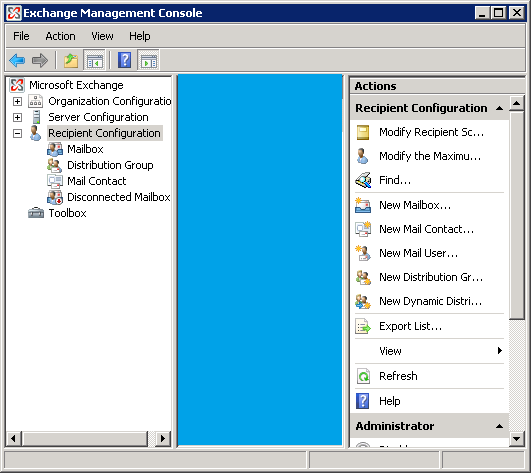The width and height of the screenshot is (531, 473).
Task: Click tree horizontal scrollbar left arrow
Action: [14, 438]
